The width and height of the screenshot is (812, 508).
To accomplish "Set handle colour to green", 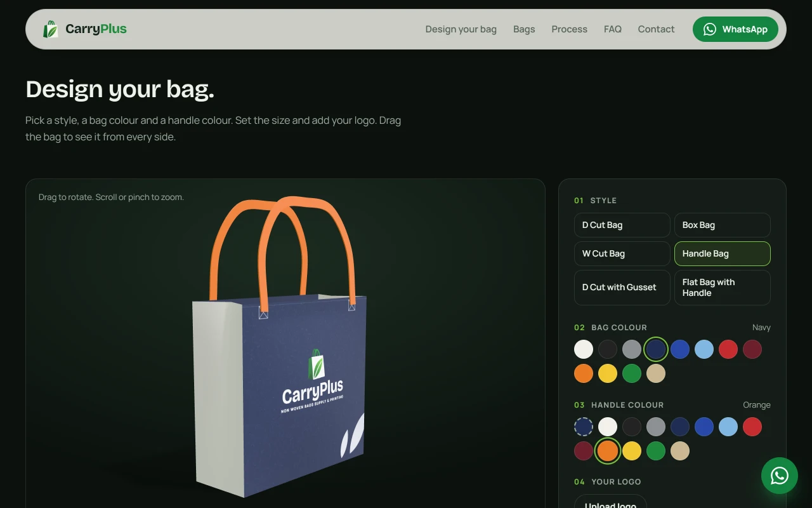I will tap(656, 451).
